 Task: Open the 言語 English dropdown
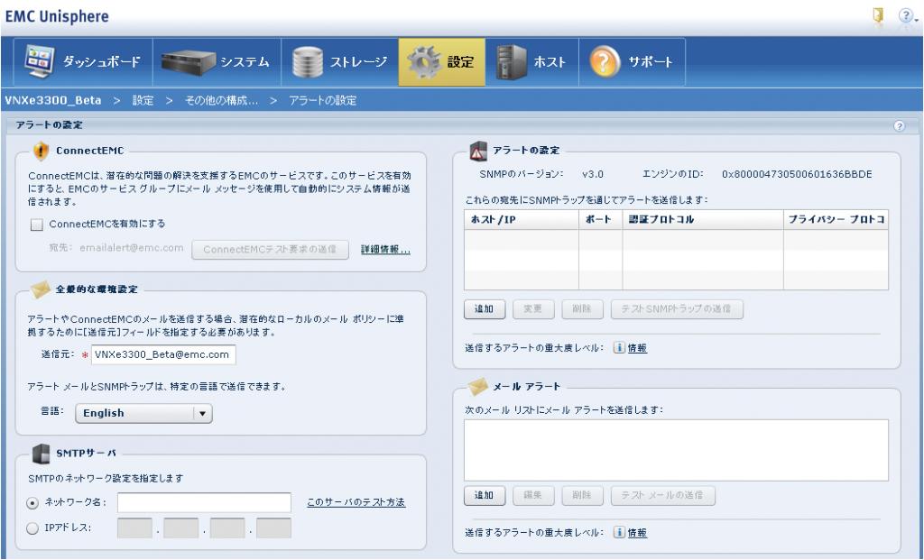[143, 413]
